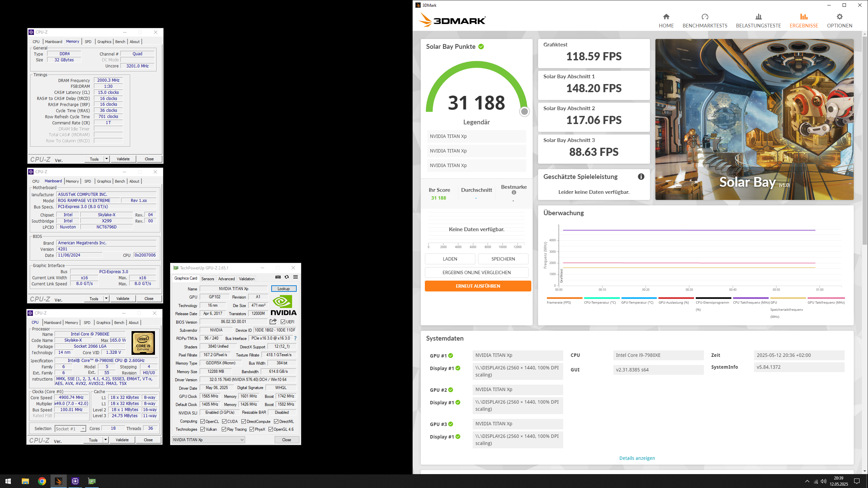Toggle the Vulkan checkbox
The height and width of the screenshot is (488, 868).
tap(202, 429)
